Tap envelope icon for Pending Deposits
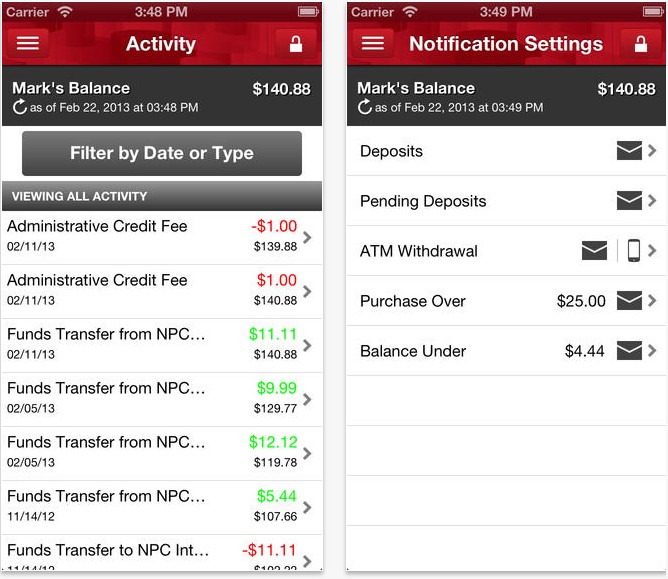The width and height of the screenshot is (668, 579). [629, 201]
